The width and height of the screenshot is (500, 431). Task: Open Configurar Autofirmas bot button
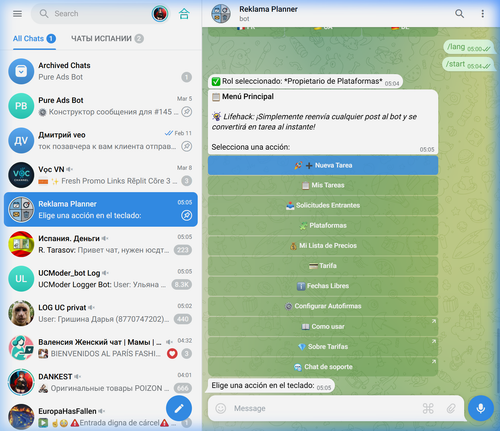pos(323,306)
